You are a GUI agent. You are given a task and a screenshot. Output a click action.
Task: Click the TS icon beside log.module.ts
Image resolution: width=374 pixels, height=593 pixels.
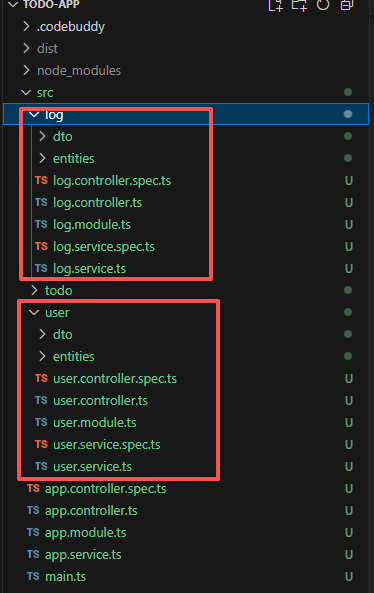tap(41, 224)
